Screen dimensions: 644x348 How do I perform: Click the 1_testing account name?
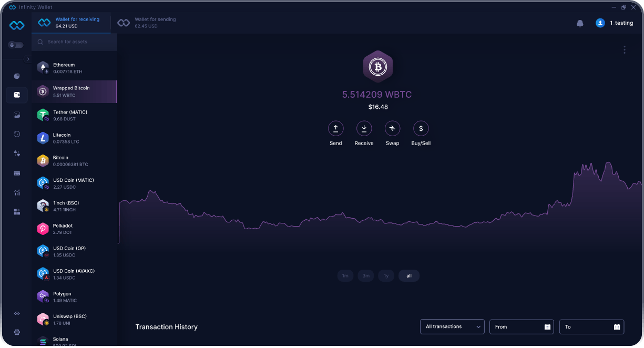point(621,23)
